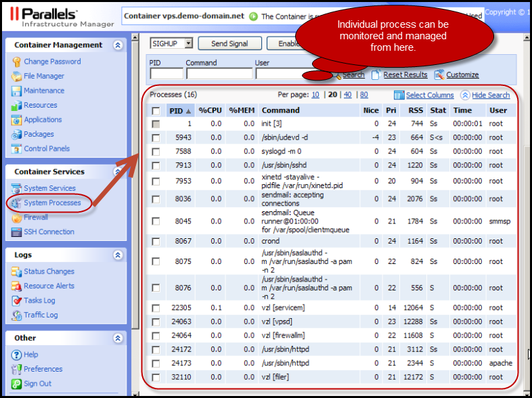This screenshot has height=398, width=532.
Task: Click the sidebar scrollbar up arrow
Action: [135, 37]
